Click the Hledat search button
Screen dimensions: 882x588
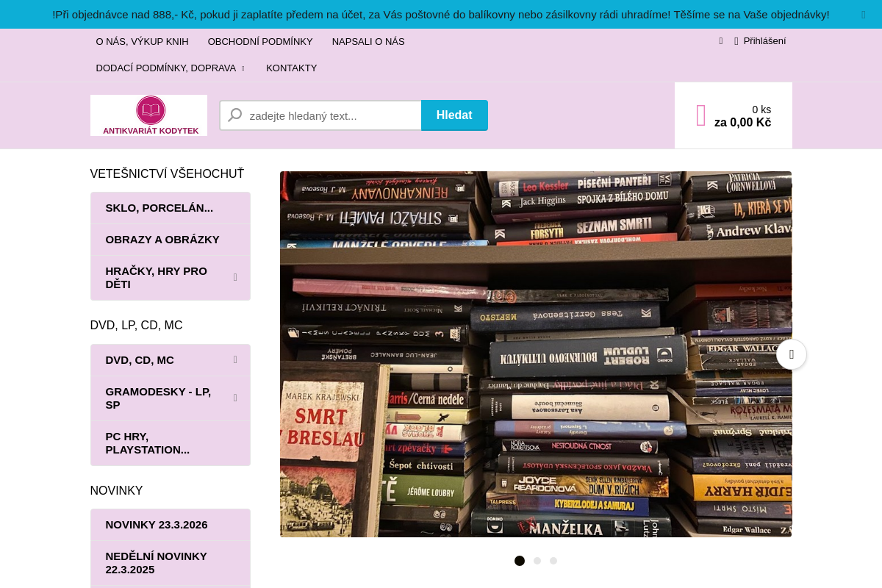pos(454,115)
